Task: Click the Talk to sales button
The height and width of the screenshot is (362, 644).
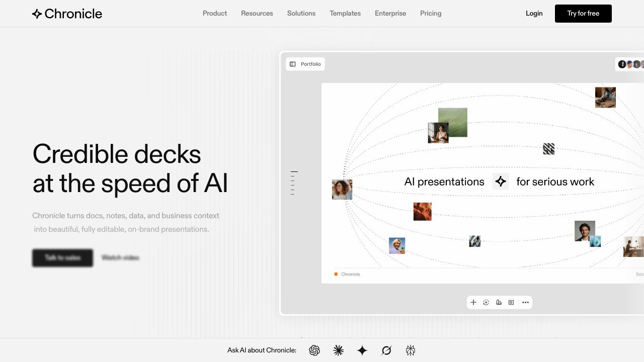Action: pos(62,258)
